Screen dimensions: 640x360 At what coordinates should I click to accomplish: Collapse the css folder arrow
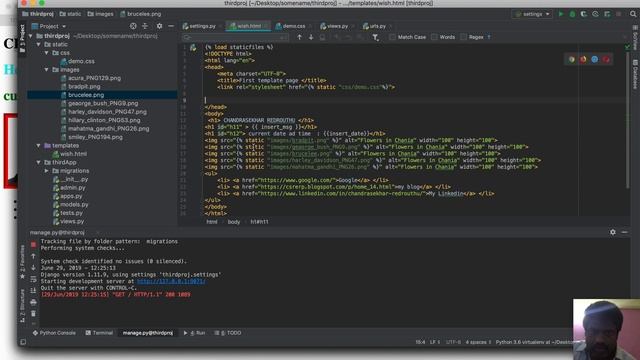point(47,53)
